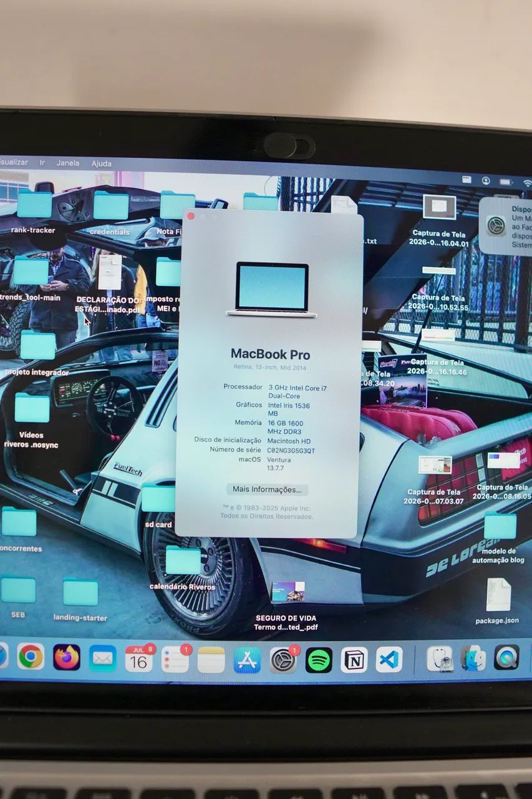Select the package.json file icon
532x799 pixels.
[x=498, y=595]
